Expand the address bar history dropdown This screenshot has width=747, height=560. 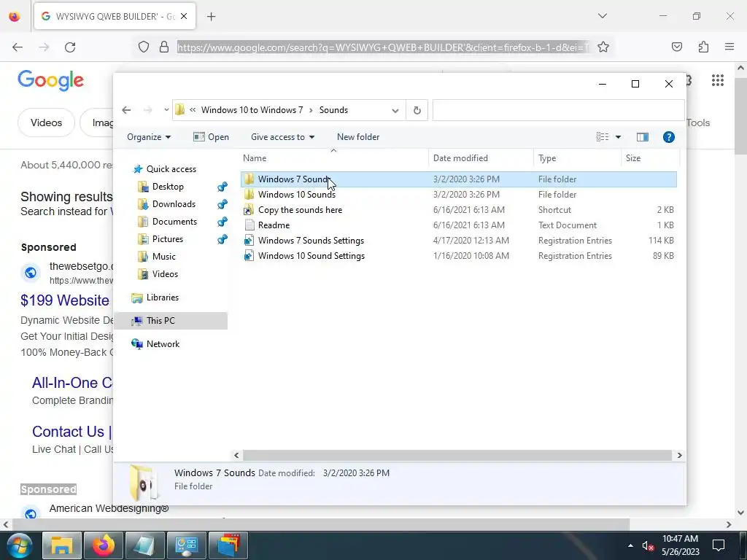[x=395, y=111]
